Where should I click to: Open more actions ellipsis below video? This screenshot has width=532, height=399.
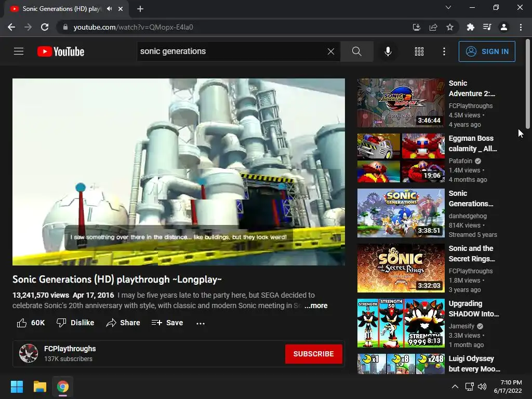tap(201, 323)
